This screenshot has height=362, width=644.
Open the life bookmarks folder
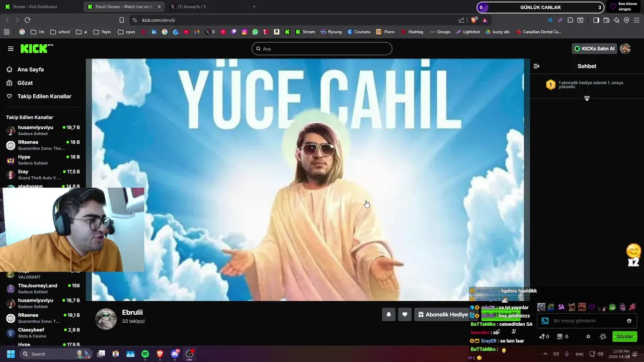pos(38,32)
